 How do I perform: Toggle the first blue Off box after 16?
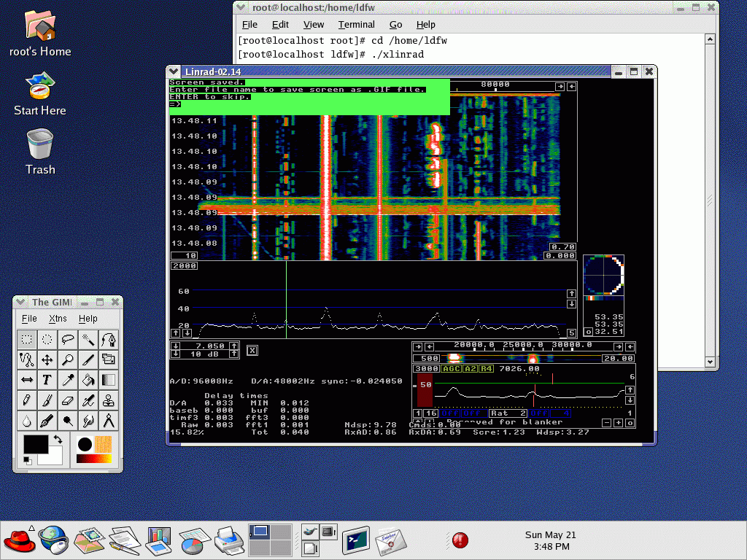pos(449,413)
